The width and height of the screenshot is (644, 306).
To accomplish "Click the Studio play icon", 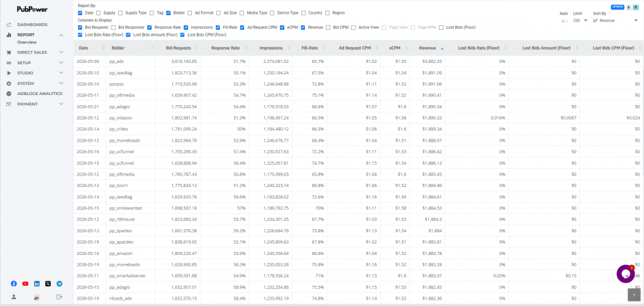I will (9, 73).
